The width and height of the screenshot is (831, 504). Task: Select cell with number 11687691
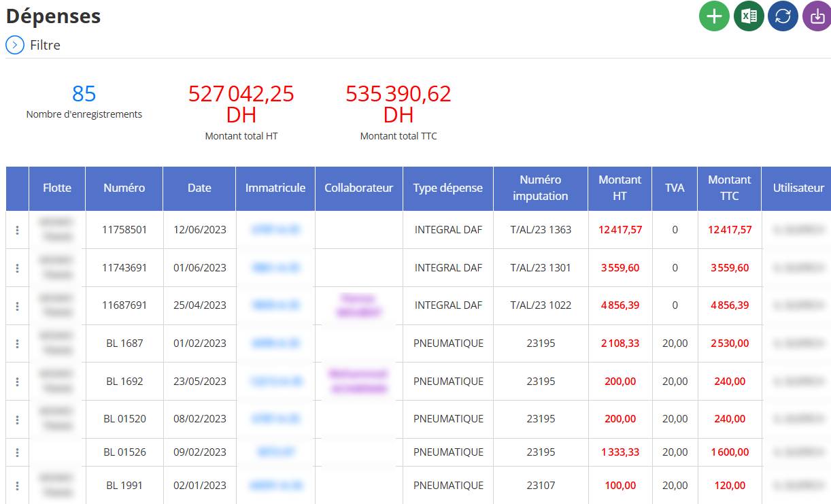pos(124,305)
